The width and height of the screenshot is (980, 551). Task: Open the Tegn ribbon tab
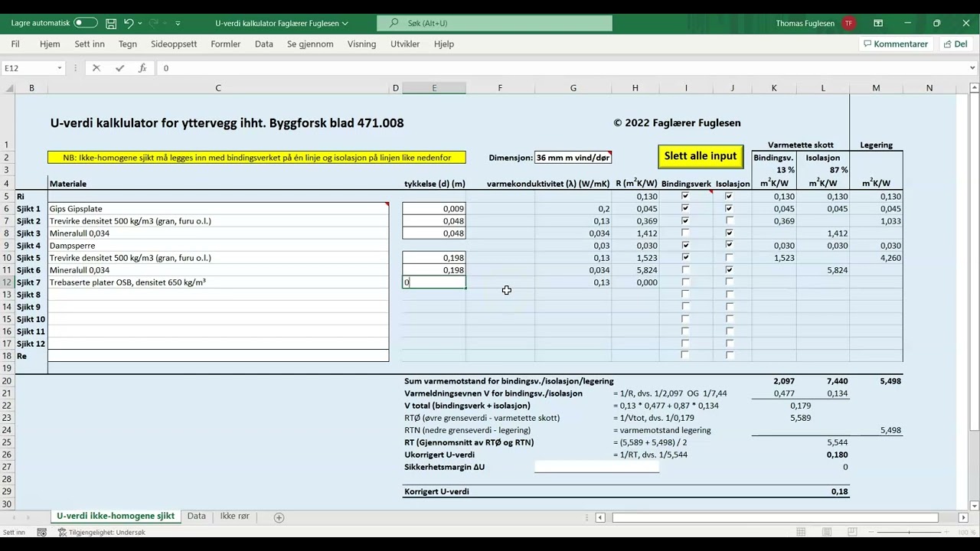click(128, 44)
